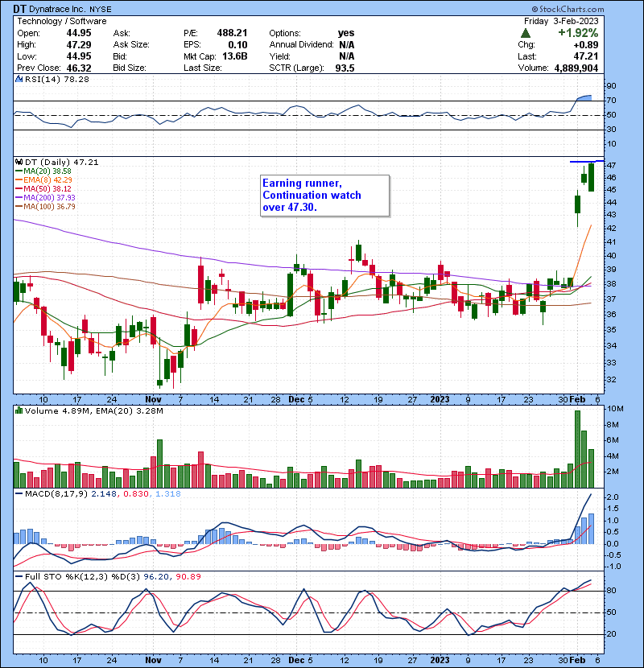Image resolution: width=644 pixels, height=668 pixels.
Task: Click the MACD(8,17,9) indicator label
Action: coord(56,494)
